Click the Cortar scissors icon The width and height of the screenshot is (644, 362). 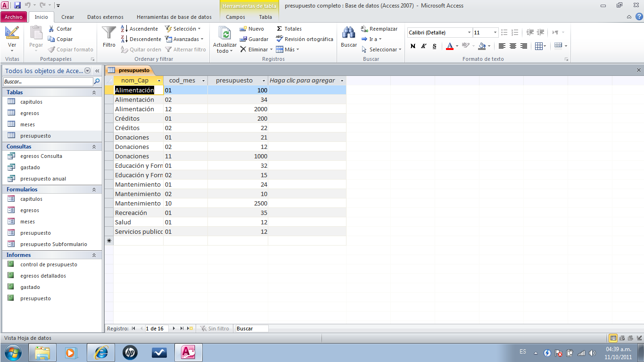[x=51, y=29]
